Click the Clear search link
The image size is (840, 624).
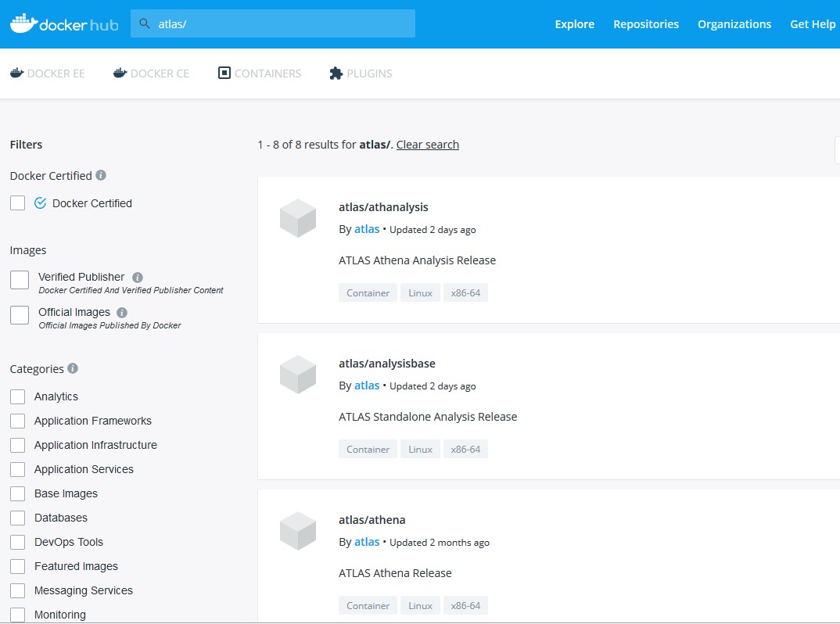(x=427, y=145)
